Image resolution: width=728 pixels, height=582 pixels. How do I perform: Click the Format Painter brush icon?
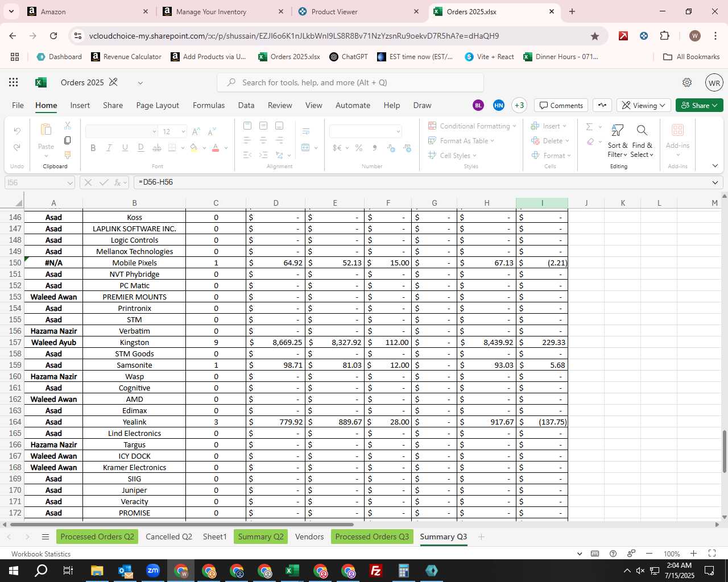(x=67, y=155)
